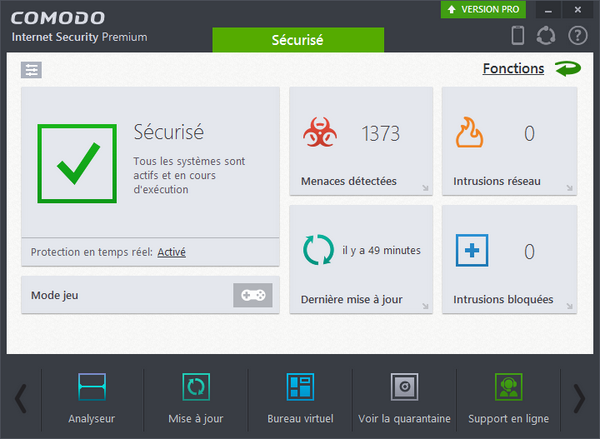Click the Sécurisé heading in status panel

click(168, 132)
